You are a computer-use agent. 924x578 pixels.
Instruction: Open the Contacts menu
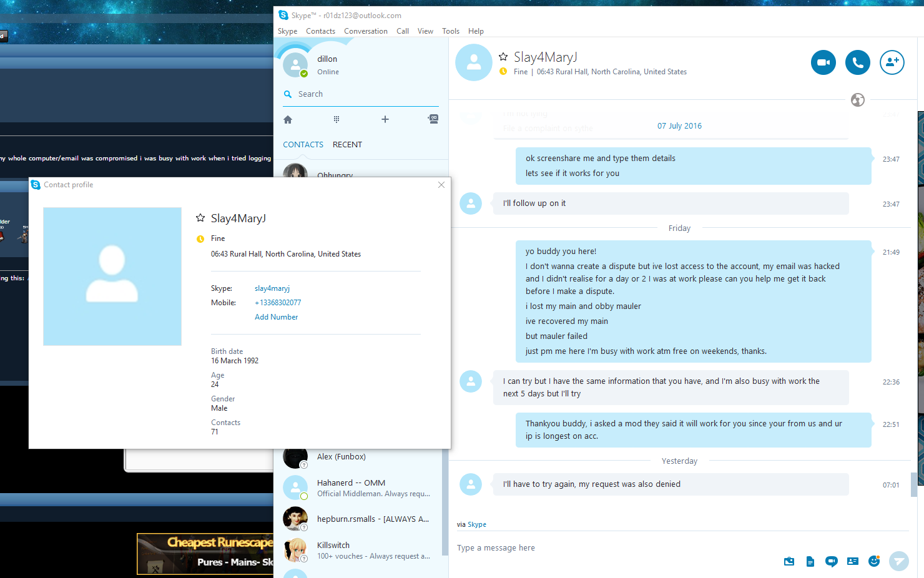[x=320, y=31]
